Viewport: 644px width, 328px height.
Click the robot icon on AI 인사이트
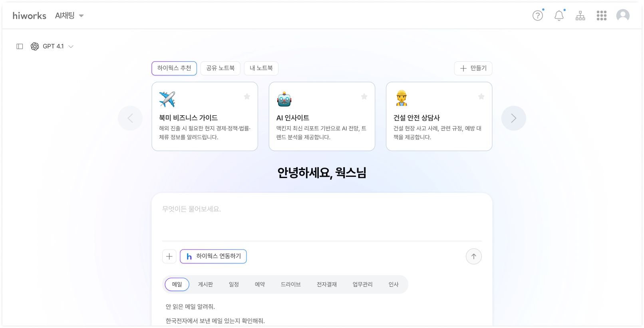pos(284,99)
